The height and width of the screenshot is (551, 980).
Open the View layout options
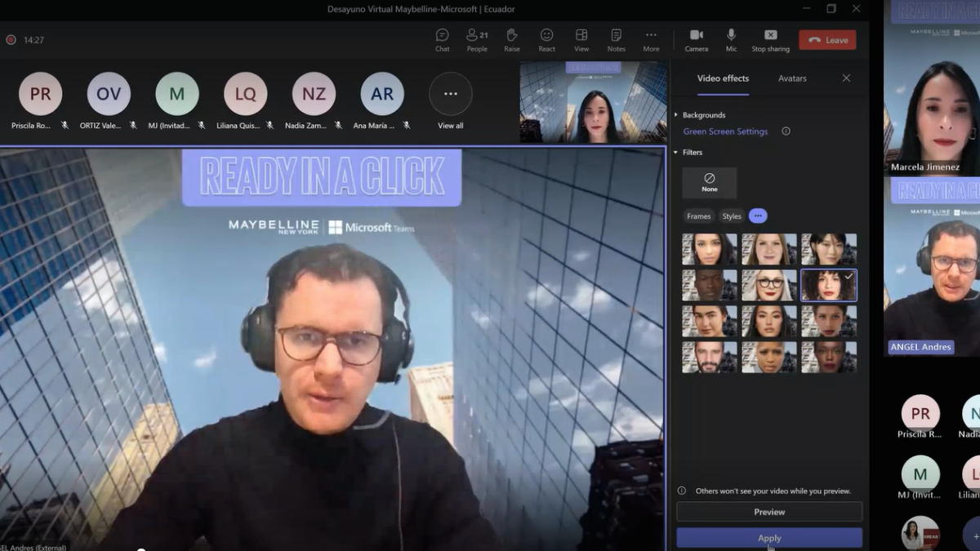pos(581,39)
